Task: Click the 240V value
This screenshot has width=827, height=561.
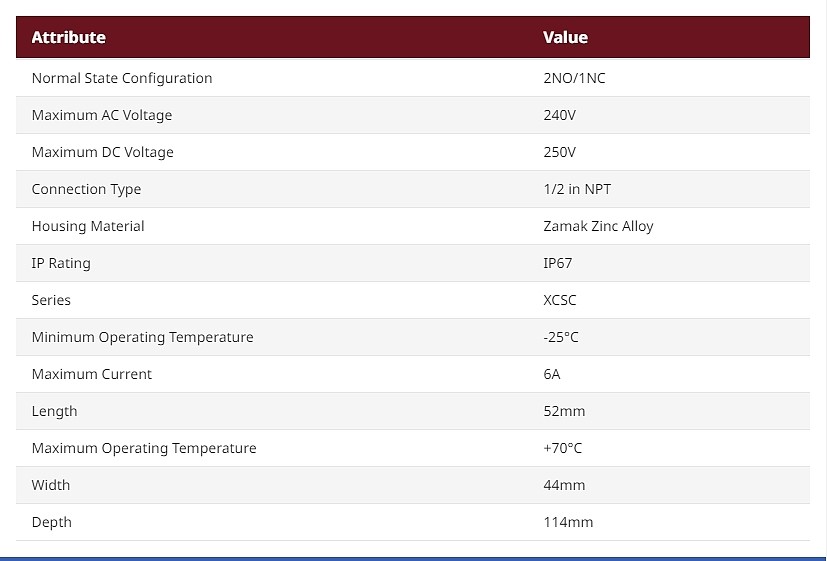Action: 560,115
